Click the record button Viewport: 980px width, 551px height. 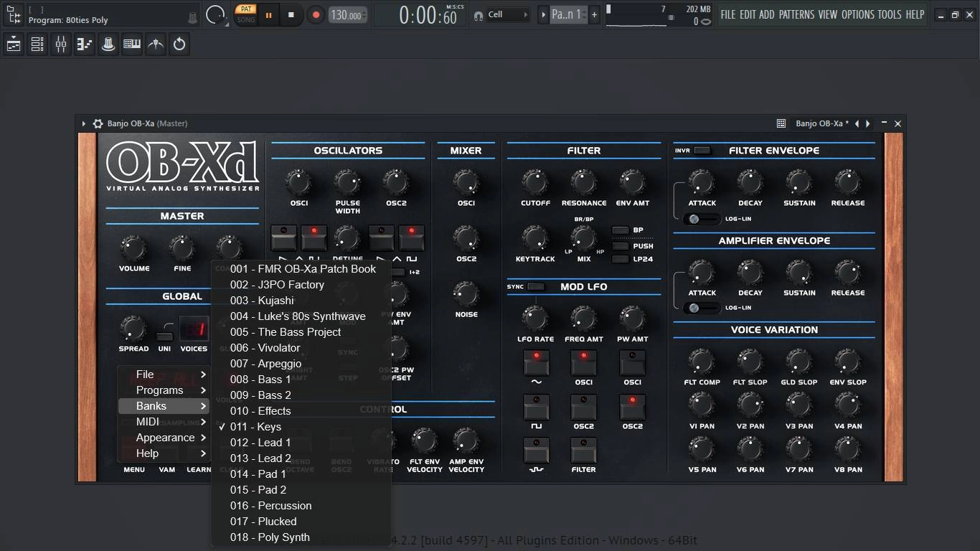click(x=316, y=14)
